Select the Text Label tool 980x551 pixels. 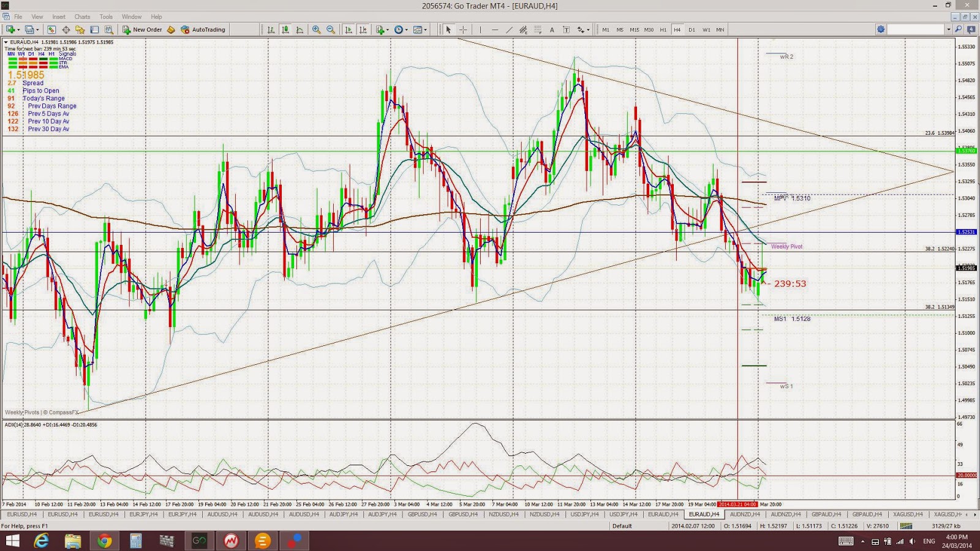[566, 29]
